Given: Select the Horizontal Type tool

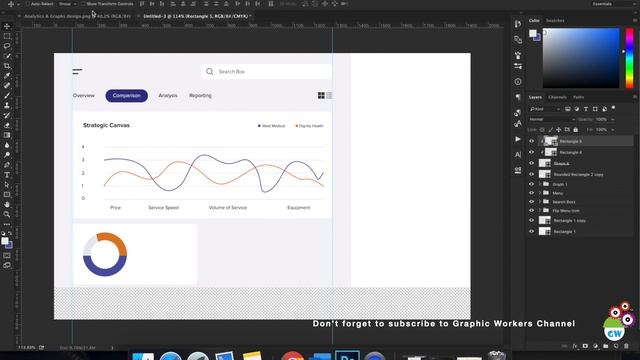Looking at the screenshot, I should (x=7, y=175).
